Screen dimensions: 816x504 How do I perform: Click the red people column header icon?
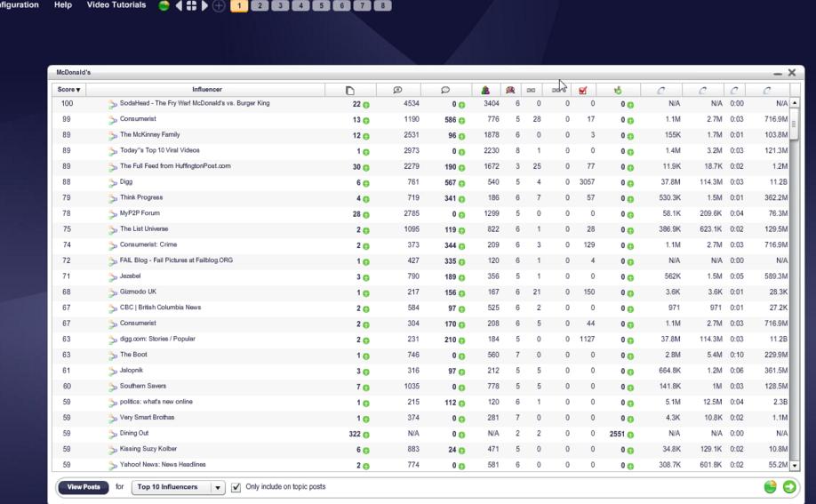[510, 90]
